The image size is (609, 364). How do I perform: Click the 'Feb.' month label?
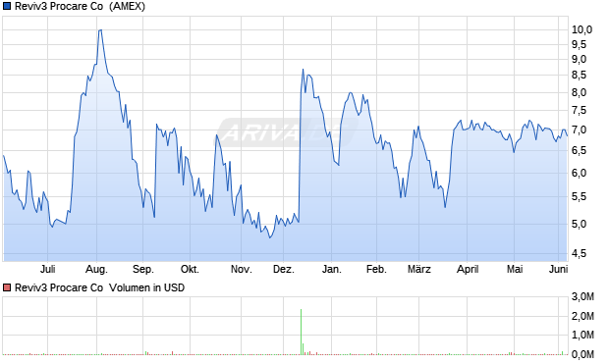pyautogui.click(x=376, y=269)
